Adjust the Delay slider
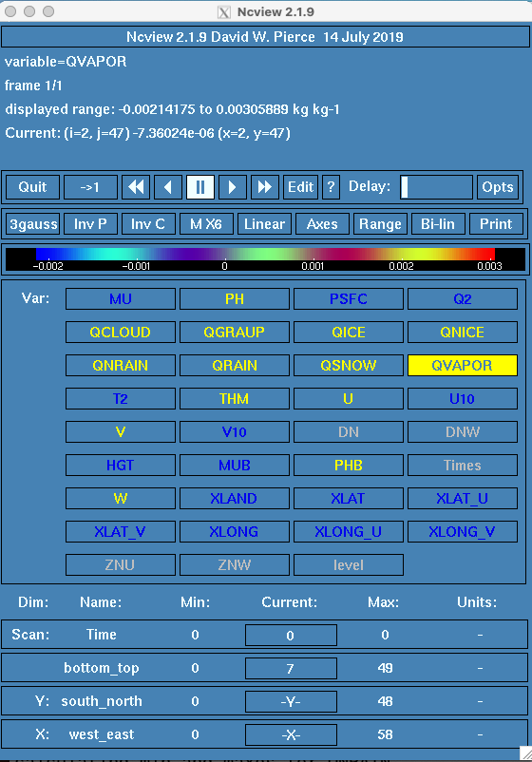The width and height of the screenshot is (532, 762). 436,187
